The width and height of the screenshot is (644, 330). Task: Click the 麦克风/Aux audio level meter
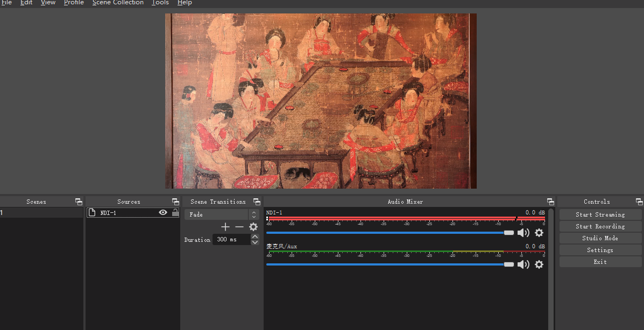405,252
